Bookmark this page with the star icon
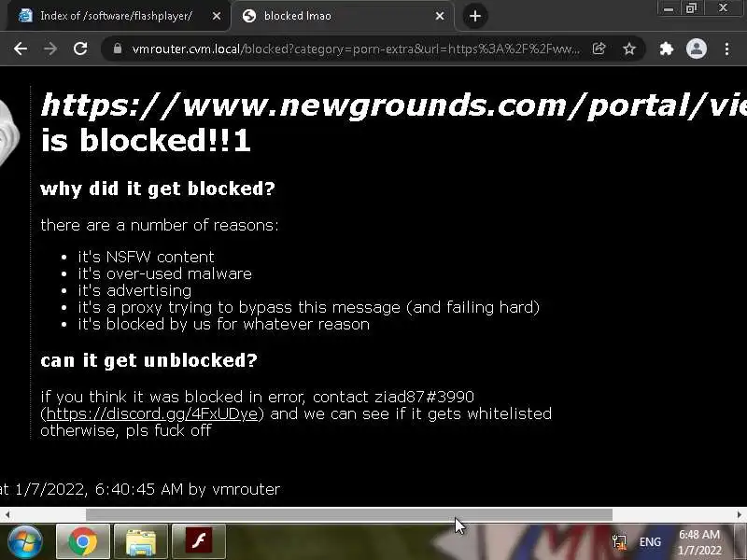This screenshot has height=560, width=747. [629, 49]
